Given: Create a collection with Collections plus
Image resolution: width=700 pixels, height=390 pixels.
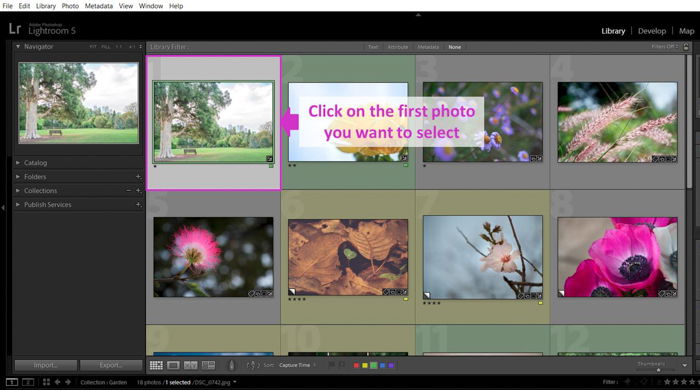Looking at the screenshot, I should coord(138,191).
